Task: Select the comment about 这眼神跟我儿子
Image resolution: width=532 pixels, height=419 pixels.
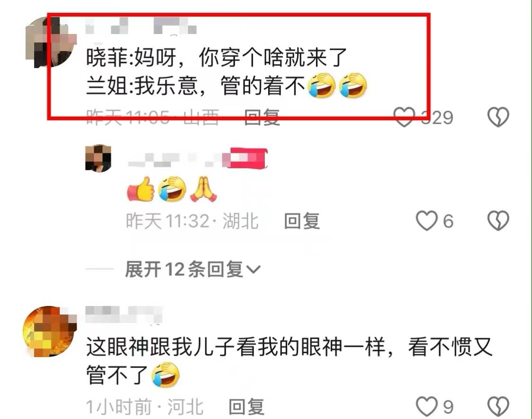Action: click(289, 361)
